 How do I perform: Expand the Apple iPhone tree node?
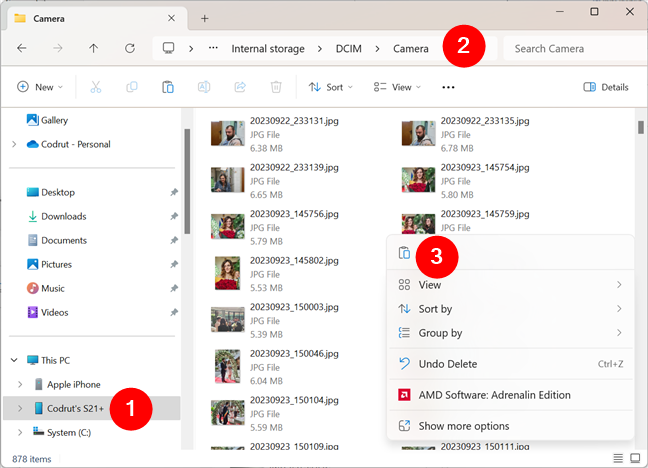pos(20,384)
